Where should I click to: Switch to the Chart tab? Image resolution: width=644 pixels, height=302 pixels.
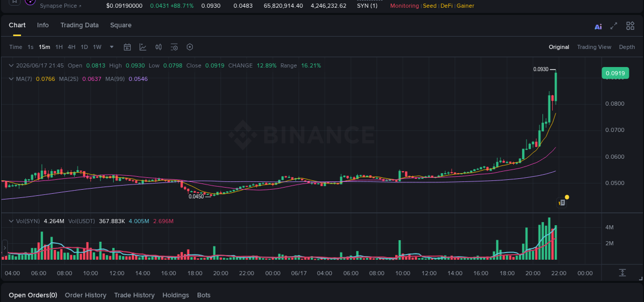point(17,25)
